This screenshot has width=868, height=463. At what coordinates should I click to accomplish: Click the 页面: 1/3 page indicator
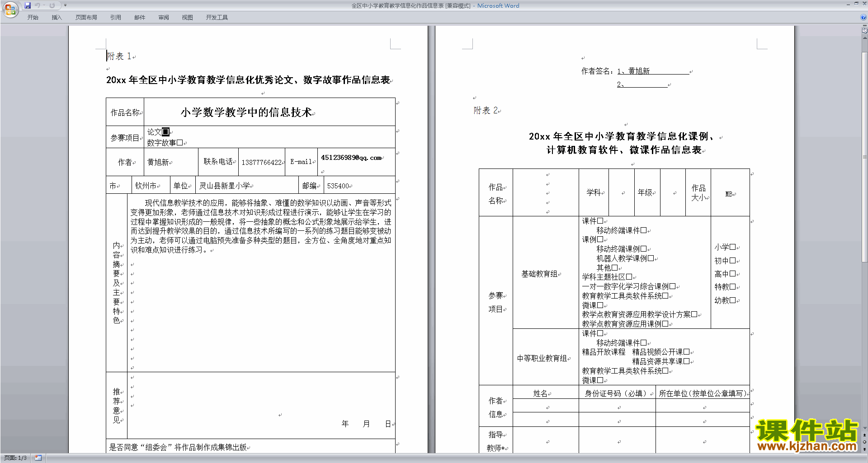tap(15, 458)
